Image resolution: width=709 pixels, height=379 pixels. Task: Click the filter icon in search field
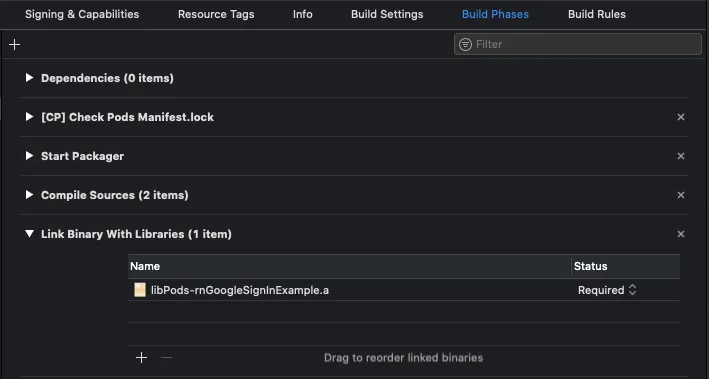(465, 44)
